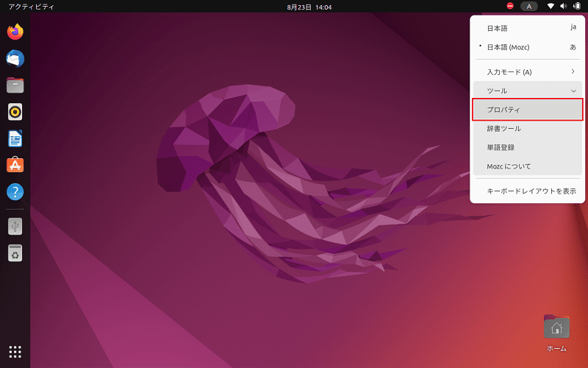Click the battery icon in top bar

coord(577,6)
